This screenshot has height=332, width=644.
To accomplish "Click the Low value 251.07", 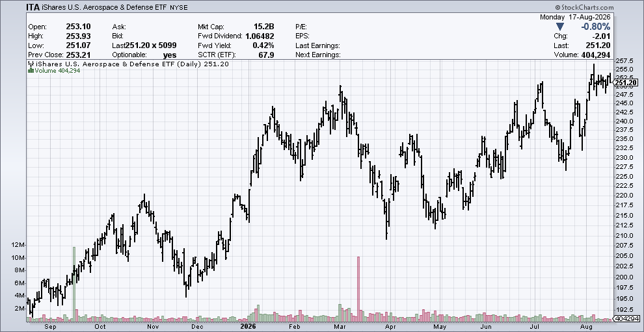I will tap(79, 45).
